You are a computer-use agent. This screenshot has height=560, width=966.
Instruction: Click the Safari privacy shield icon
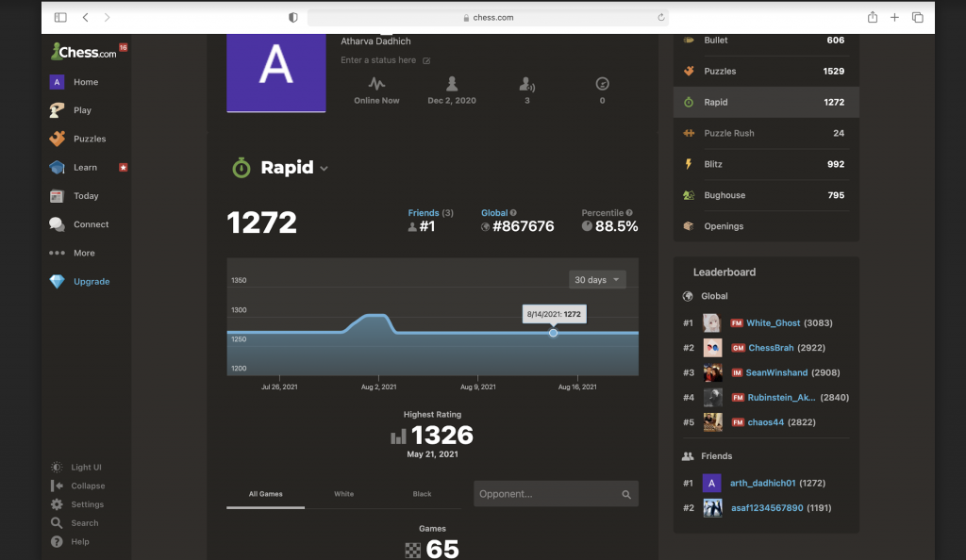[293, 17]
